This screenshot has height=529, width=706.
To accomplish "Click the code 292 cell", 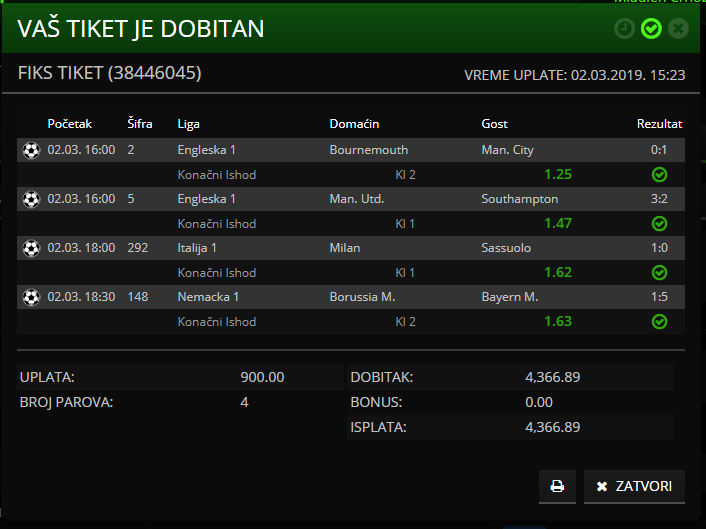I will tap(137, 248).
